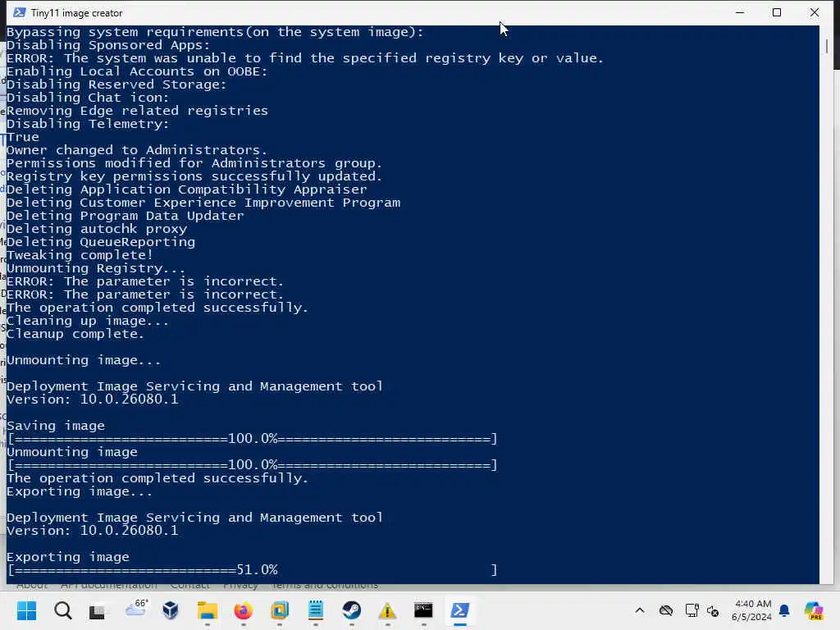Click the PowerShell icon in the title bar
Viewport: 840px width, 630px height.
[x=20, y=12]
